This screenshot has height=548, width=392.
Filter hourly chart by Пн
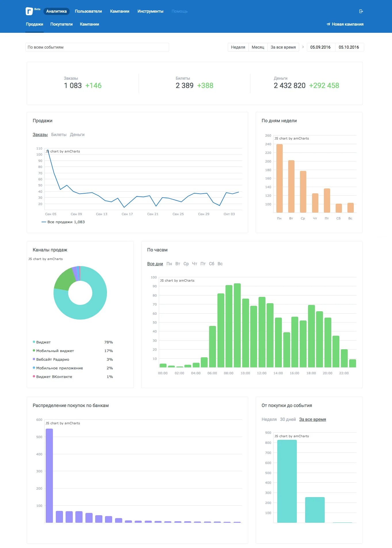pos(169,264)
